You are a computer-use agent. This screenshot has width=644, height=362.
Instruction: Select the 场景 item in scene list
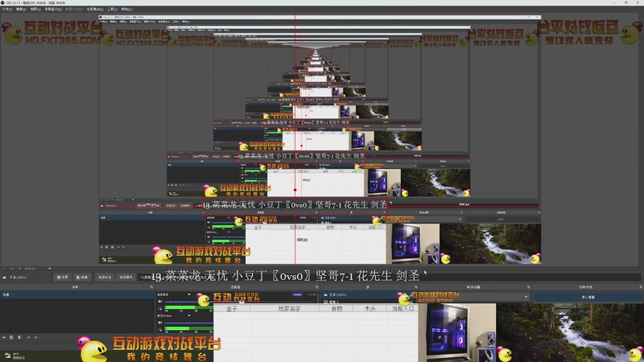coord(76,294)
